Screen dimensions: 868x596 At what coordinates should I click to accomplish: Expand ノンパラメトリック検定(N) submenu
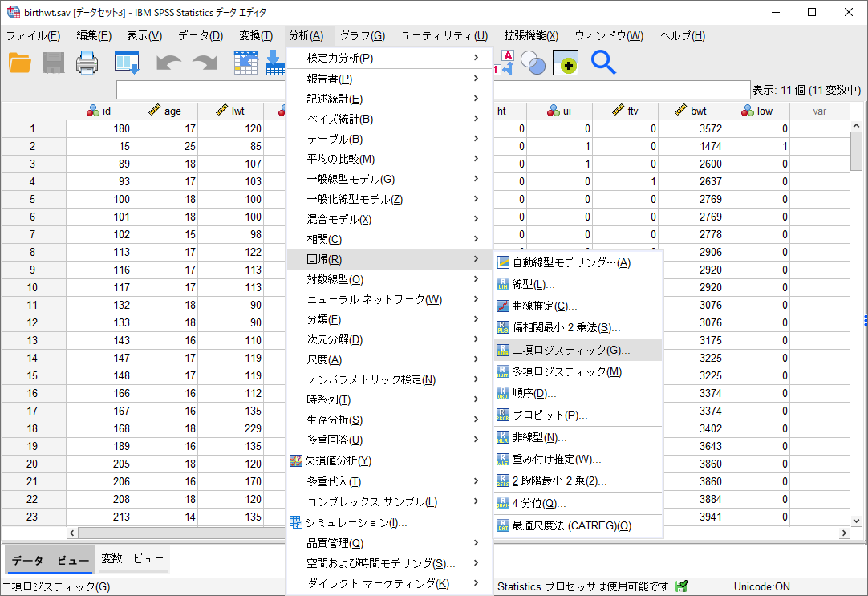click(x=389, y=380)
